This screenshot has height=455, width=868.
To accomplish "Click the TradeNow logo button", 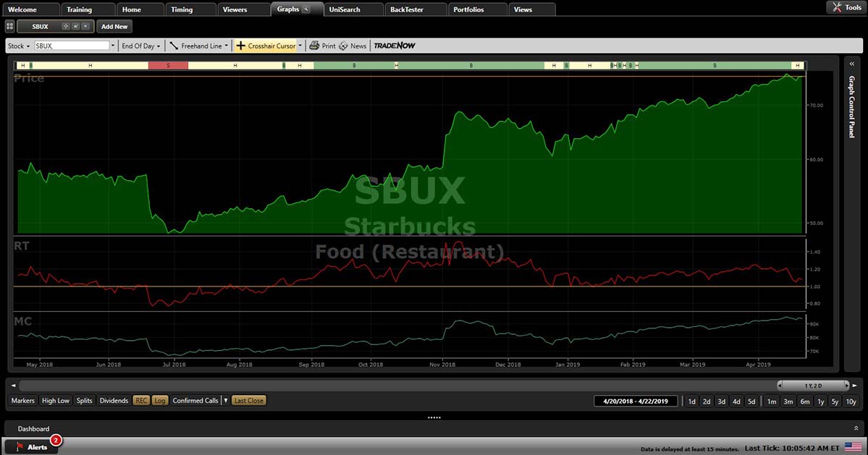I will [x=395, y=46].
